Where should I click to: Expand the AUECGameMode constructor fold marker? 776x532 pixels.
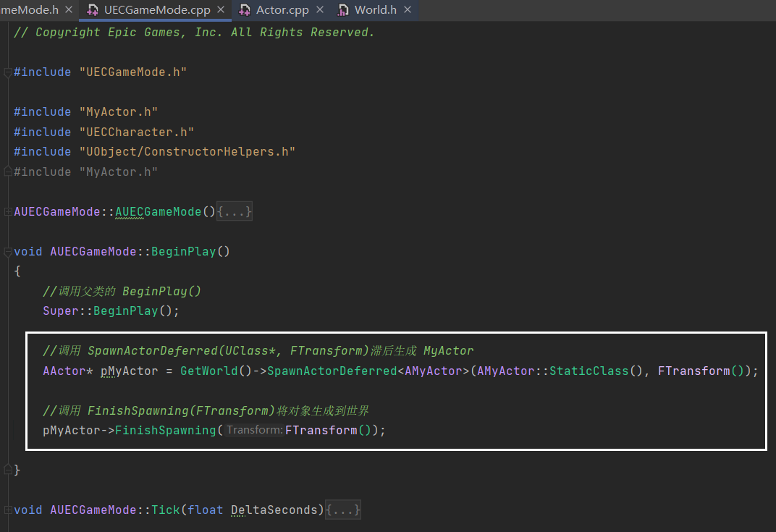click(x=8, y=212)
